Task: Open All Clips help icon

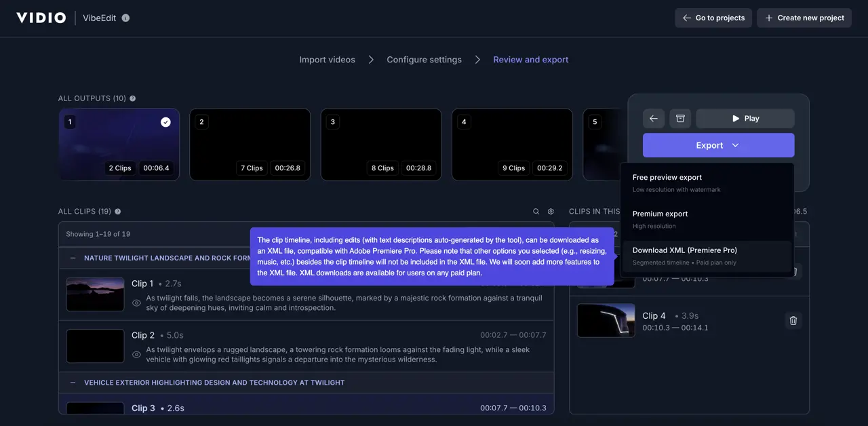Action: tap(118, 212)
